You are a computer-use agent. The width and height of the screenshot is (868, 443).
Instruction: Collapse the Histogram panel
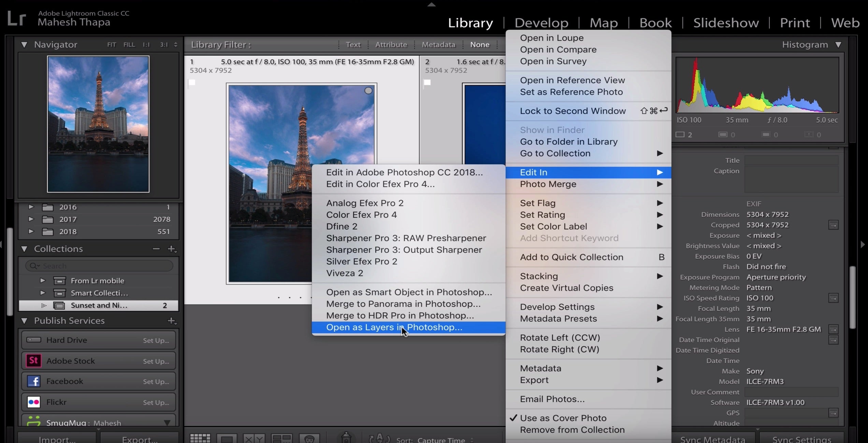838,45
